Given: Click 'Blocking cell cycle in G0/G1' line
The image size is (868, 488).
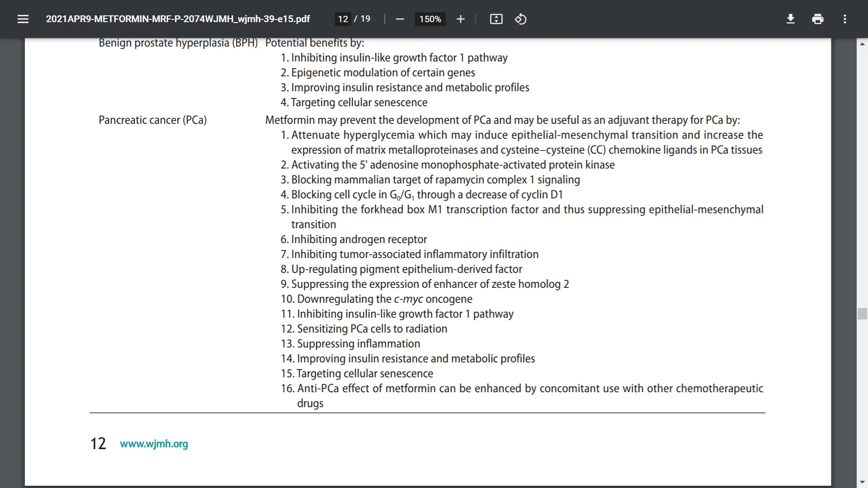Looking at the screenshot, I should point(422,195).
